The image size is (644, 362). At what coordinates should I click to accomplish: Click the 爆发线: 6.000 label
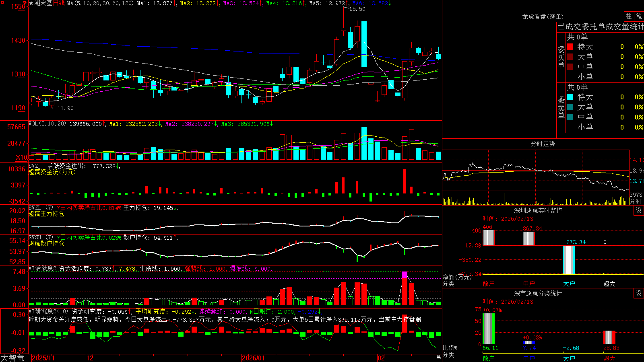pyautogui.click(x=251, y=268)
